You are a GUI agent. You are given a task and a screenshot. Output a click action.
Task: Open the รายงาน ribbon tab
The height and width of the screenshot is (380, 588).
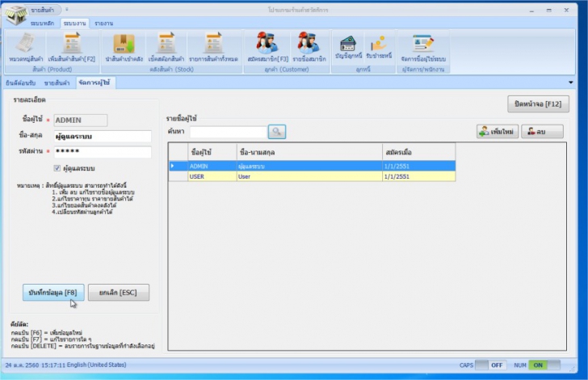coord(104,23)
